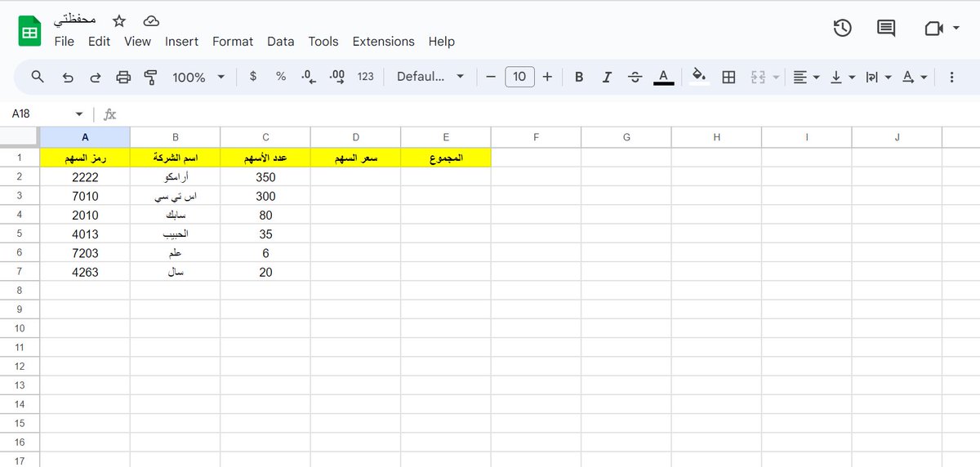Open the text rotation dropdown
This screenshot has width=980, height=467.
coord(914,77)
